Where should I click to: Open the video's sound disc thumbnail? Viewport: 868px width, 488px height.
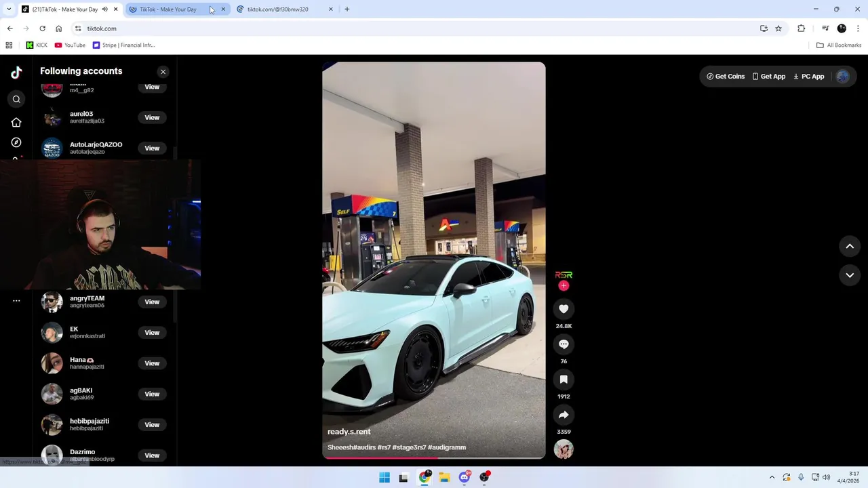[x=564, y=449]
